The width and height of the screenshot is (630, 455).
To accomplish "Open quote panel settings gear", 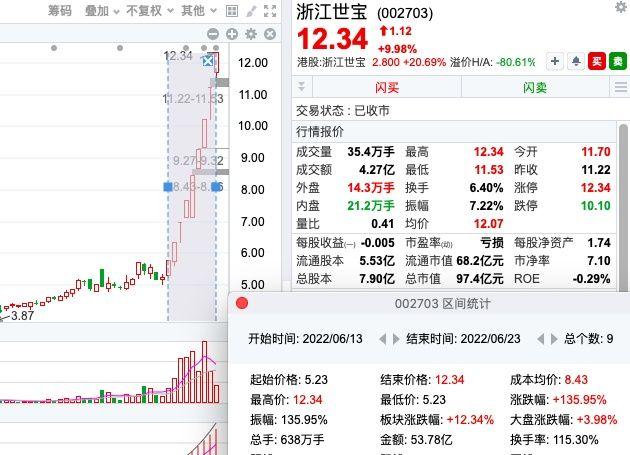I will click(x=622, y=6).
